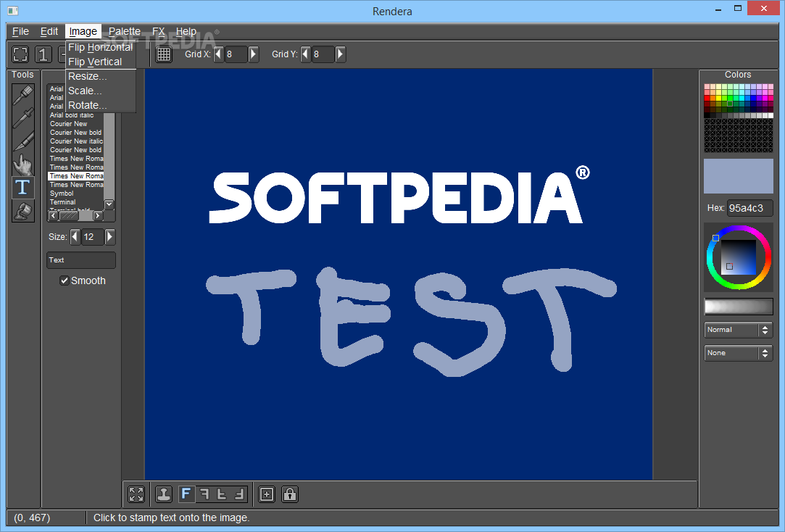Select the paint bucket fill tool

23,211
